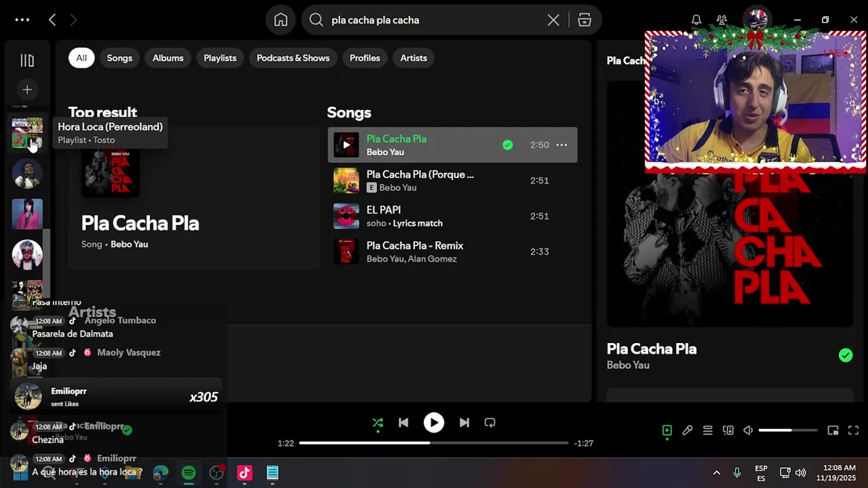Select the All filter chip
The width and height of the screenshot is (868, 488).
pos(81,58)
